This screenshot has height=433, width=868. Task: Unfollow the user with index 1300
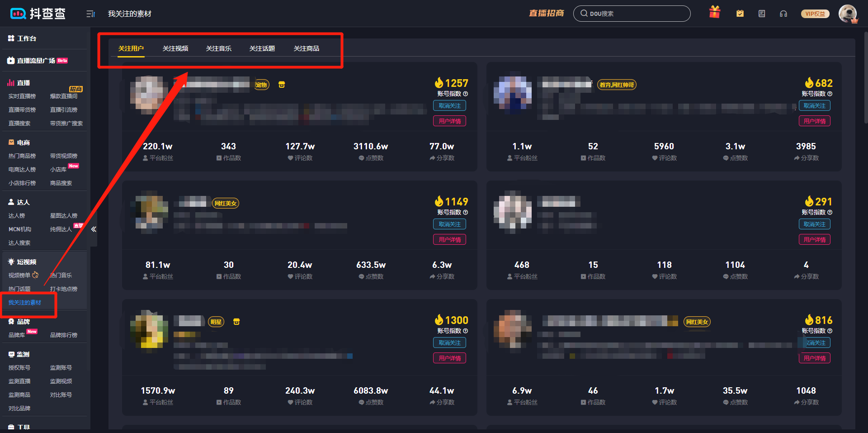coord(449,343)
